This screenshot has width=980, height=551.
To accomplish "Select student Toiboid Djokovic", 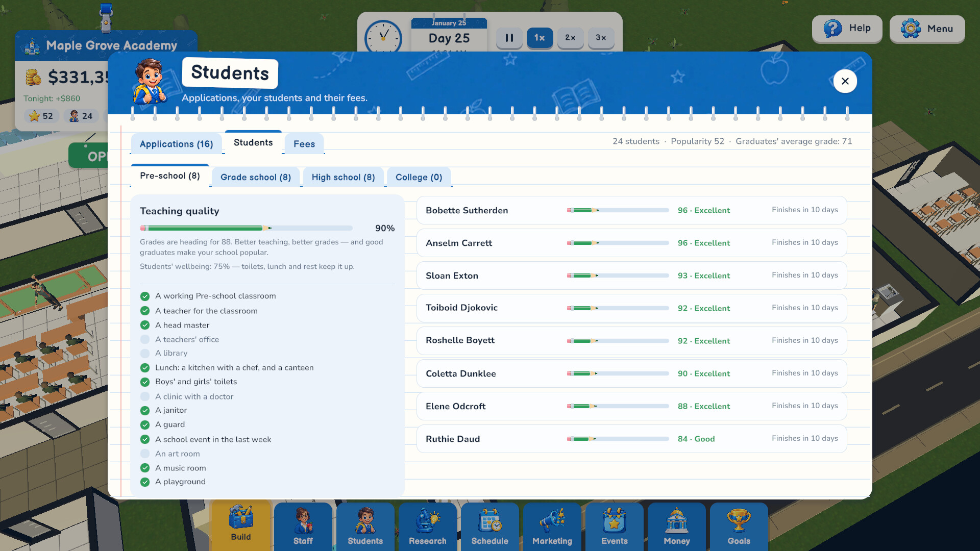I will click(x=631, y=308).
